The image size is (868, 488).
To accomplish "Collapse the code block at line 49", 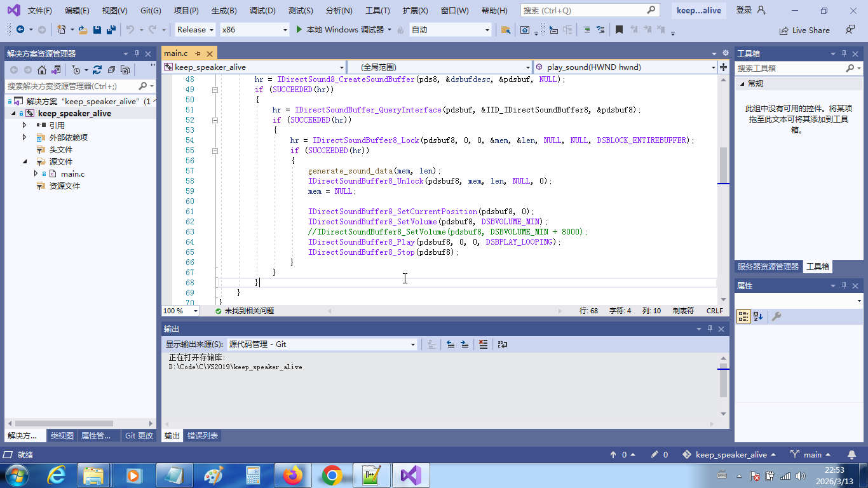I will tap(215, 90).
